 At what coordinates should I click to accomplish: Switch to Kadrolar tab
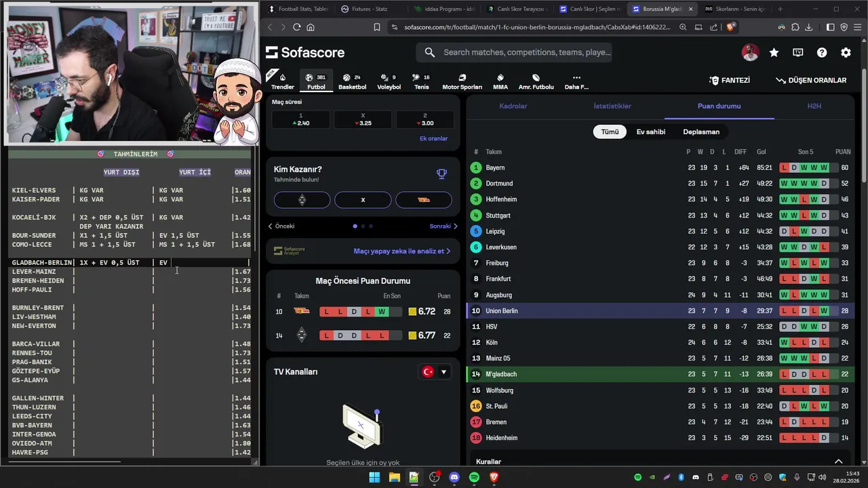[513, 106]
